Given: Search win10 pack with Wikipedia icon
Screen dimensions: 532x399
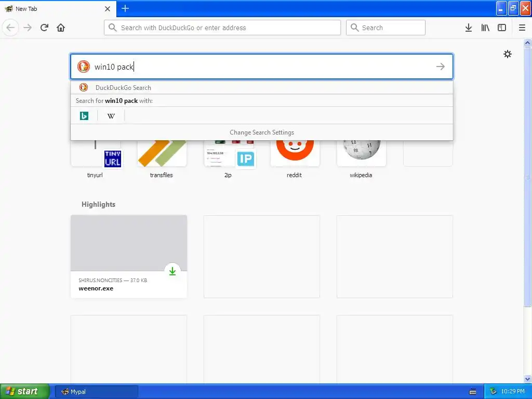Looking at the screenshot, I should 111,116.
